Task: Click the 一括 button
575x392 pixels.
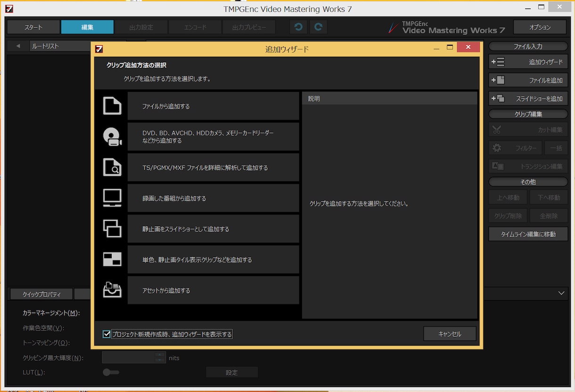Action: pos(556,148)
